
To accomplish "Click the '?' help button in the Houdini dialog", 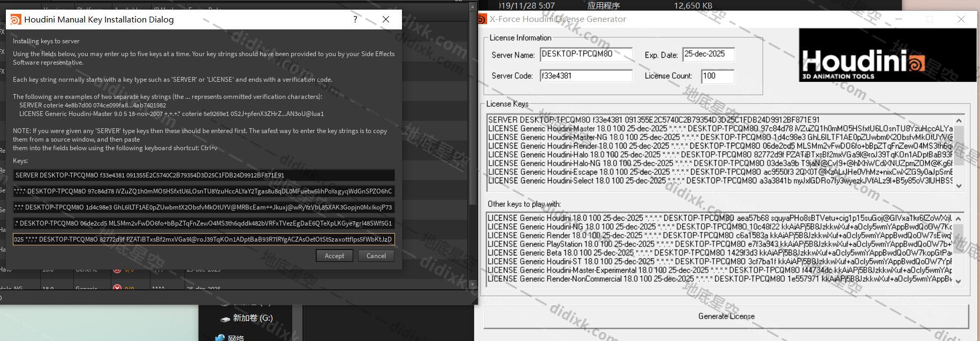I will [355, 19].
